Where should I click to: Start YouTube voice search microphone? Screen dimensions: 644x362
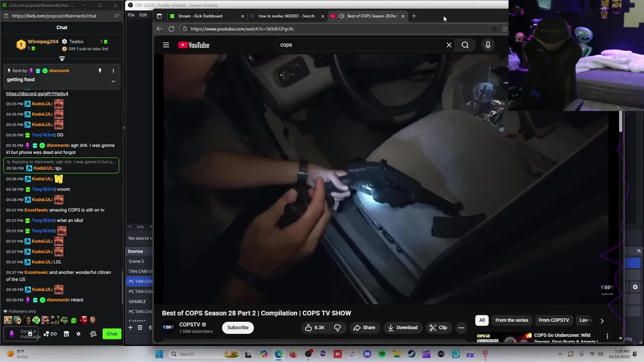pos(488,45)
